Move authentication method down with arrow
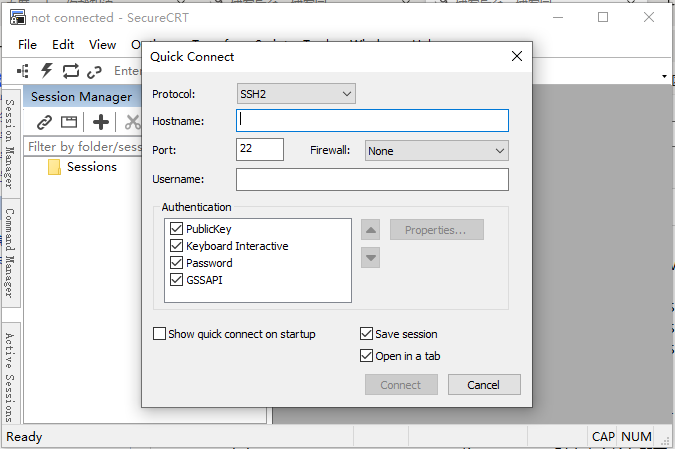 371,257
